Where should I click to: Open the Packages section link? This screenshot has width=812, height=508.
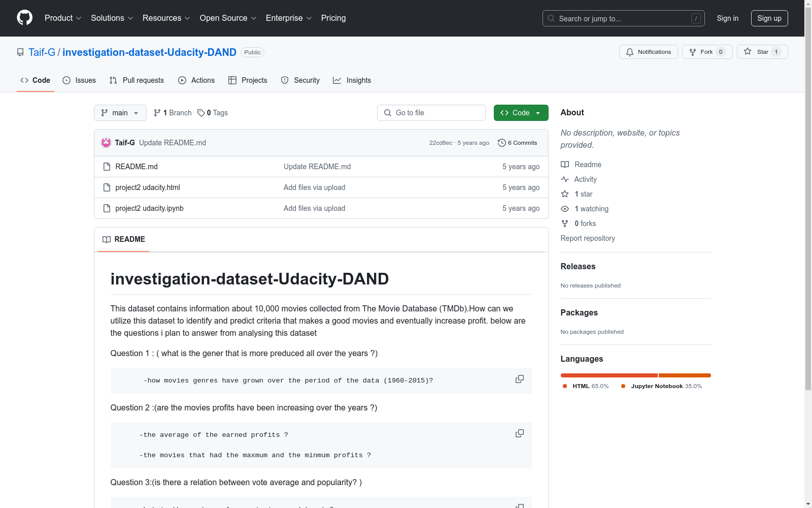coord(579,312)
